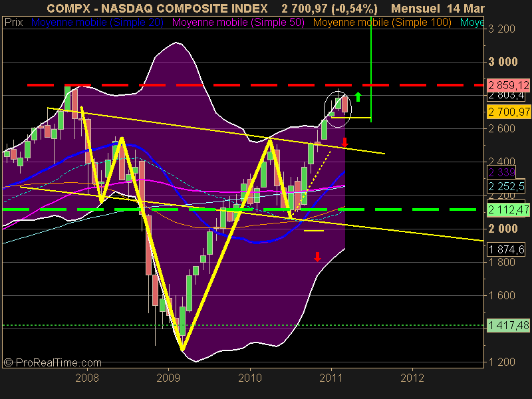
Task: Click the 1 600 price axis label
Action: click(502, 295)
